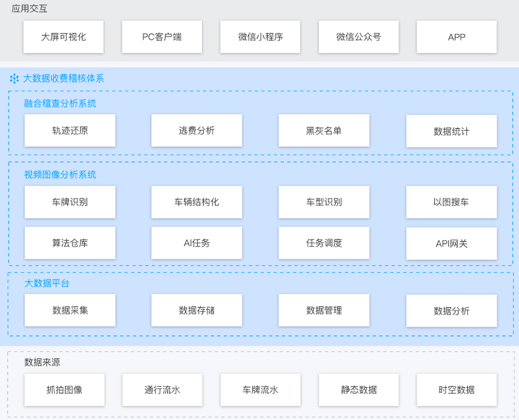Select the 大屏可视化 box
The width and height of the screenshot is (519, 420).
point(64,37)
